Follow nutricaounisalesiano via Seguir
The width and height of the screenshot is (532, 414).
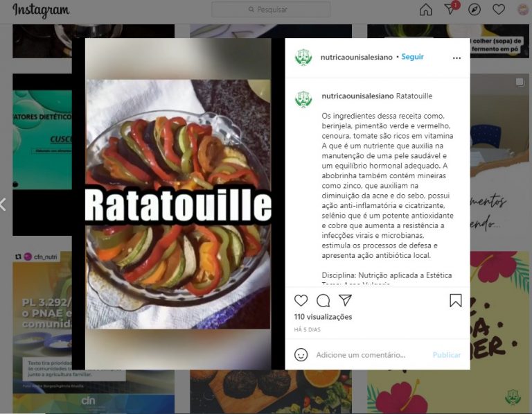pos(412,57)
